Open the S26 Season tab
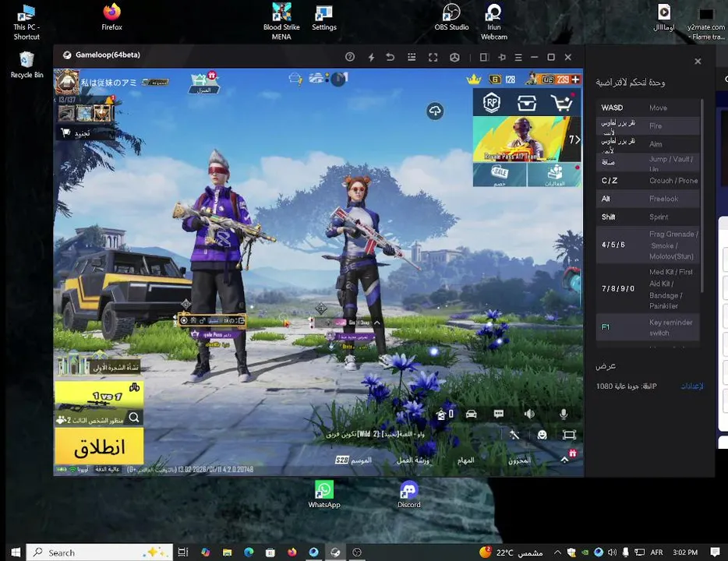Screen dimensions: 728x561 click(x=353, y=460)
